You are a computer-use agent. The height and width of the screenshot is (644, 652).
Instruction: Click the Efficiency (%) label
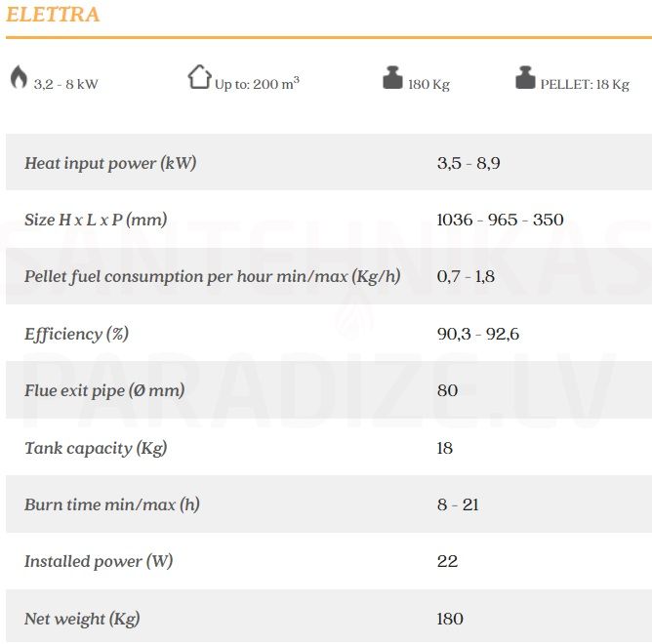tap(76, 334)
